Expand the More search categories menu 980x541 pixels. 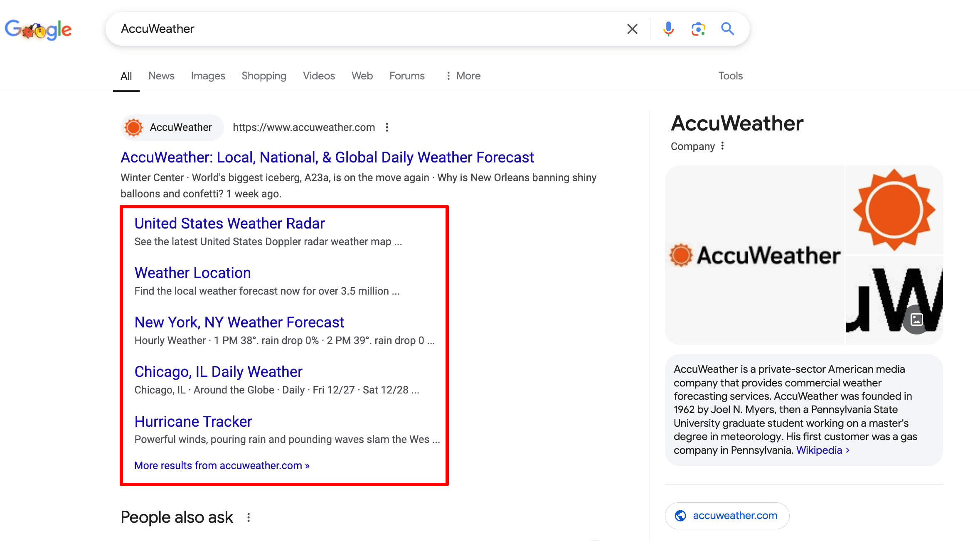pos(463,76)
